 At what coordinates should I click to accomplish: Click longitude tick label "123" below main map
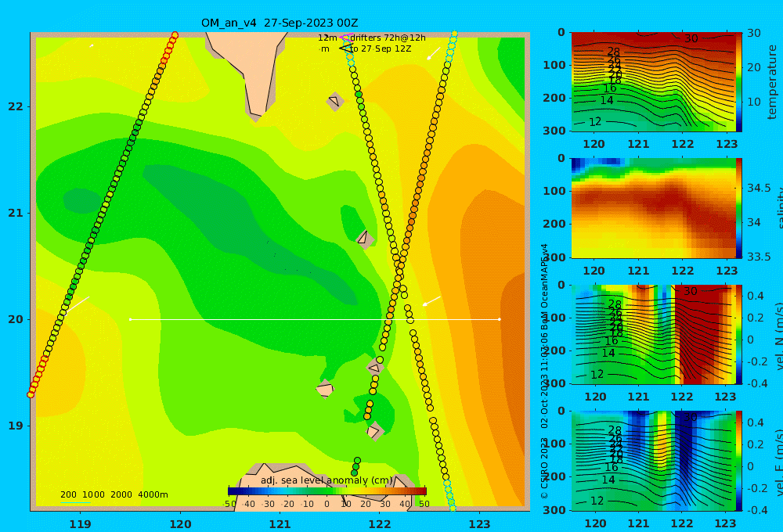pos(480,524)
